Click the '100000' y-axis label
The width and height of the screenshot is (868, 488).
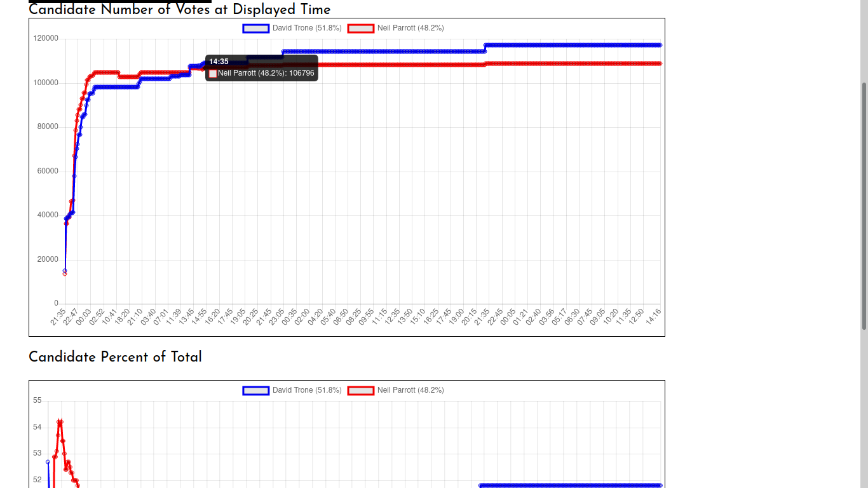click(x=46, y=83)
